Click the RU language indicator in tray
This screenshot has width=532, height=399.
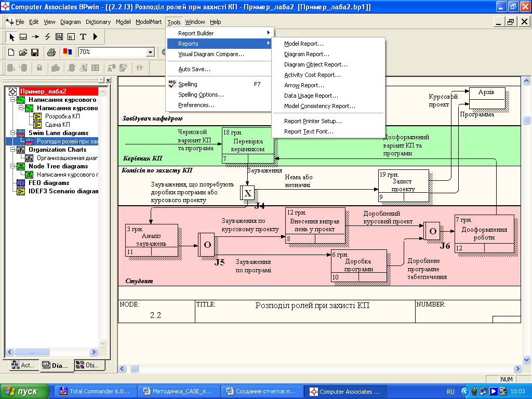click(450, 392)
